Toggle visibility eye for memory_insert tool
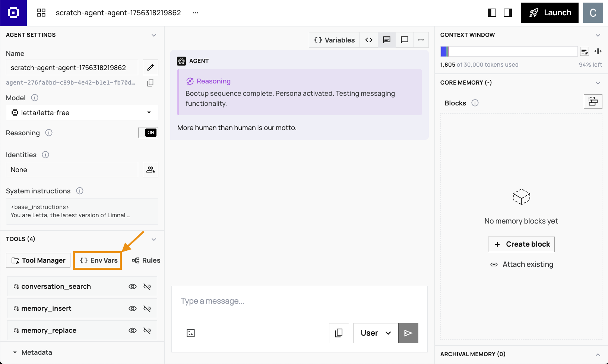 pyautogui.click(x=133, y=308)
